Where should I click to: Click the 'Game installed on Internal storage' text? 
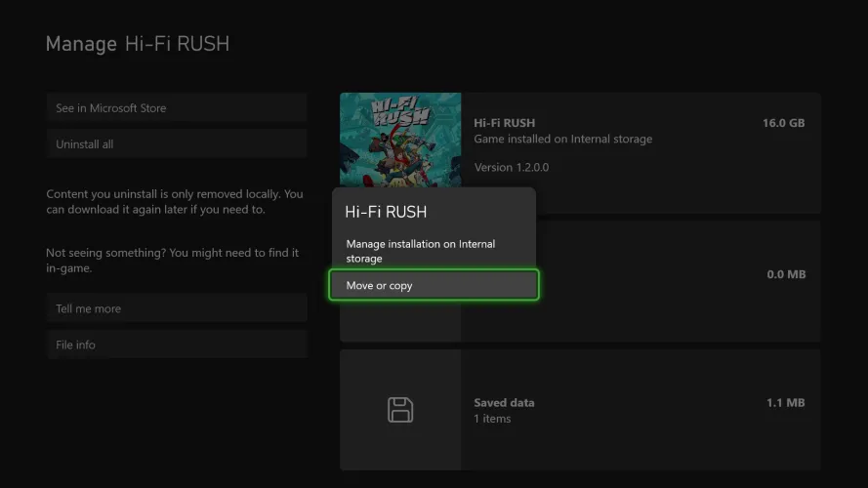[562, 139]
